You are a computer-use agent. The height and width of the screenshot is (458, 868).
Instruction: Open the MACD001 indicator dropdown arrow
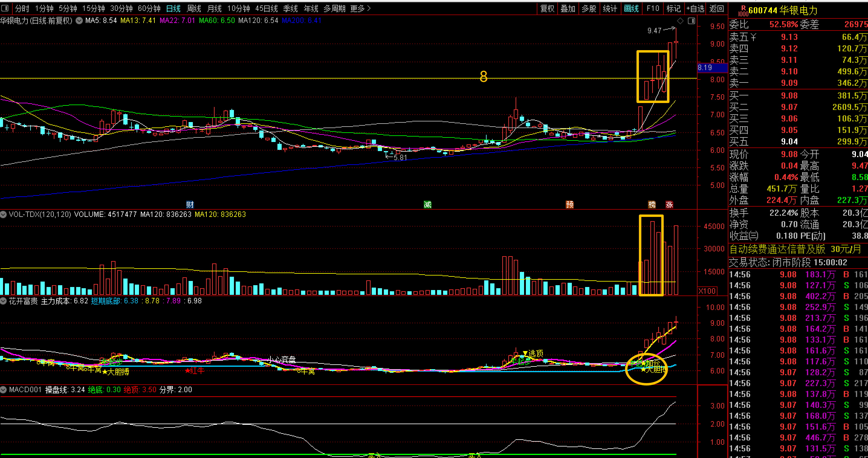click(x=3, y=390)
